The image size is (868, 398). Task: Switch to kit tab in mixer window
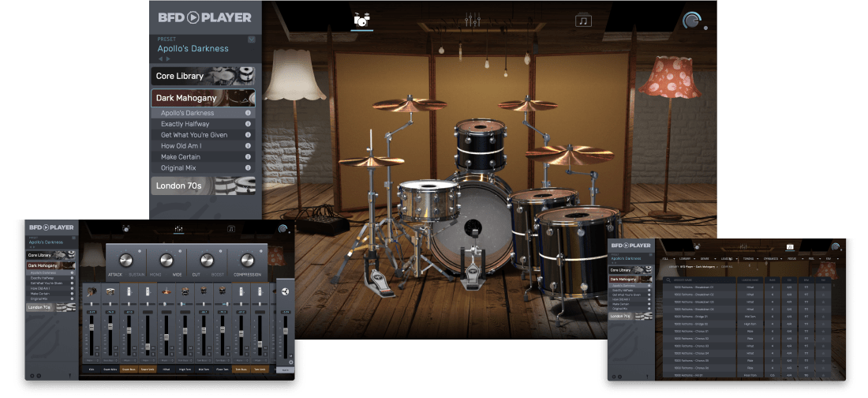[x=125, y=228]
